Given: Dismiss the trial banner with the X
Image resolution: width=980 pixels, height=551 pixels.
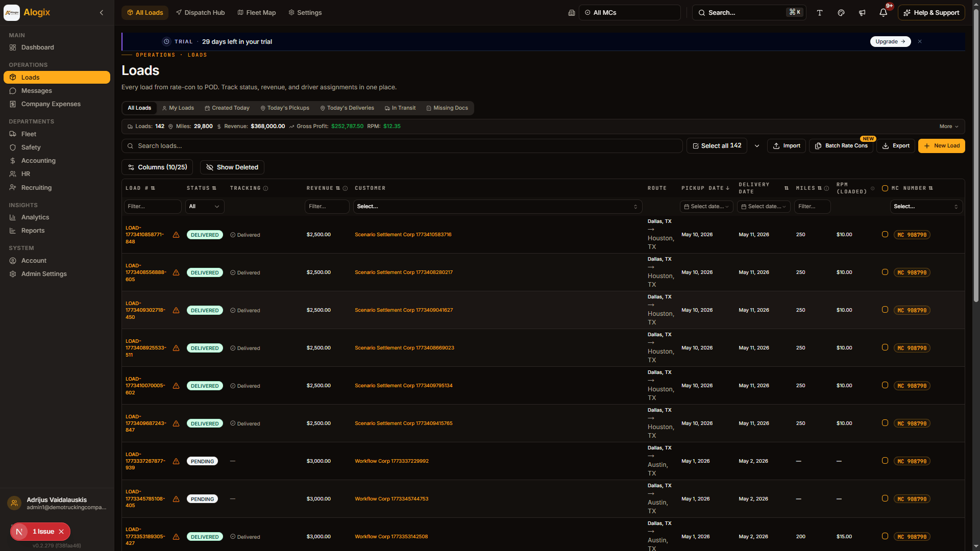Looking at the screenshot, I should click(x=920, y=41).
